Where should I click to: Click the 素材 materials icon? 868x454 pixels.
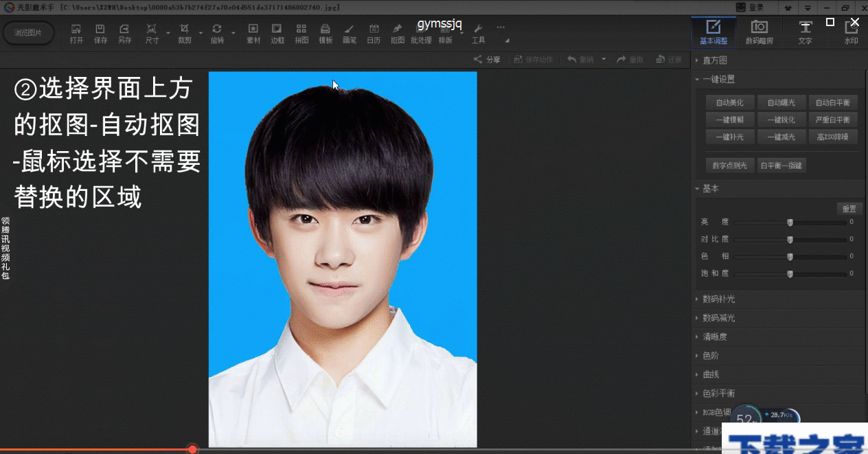[253, 33]
